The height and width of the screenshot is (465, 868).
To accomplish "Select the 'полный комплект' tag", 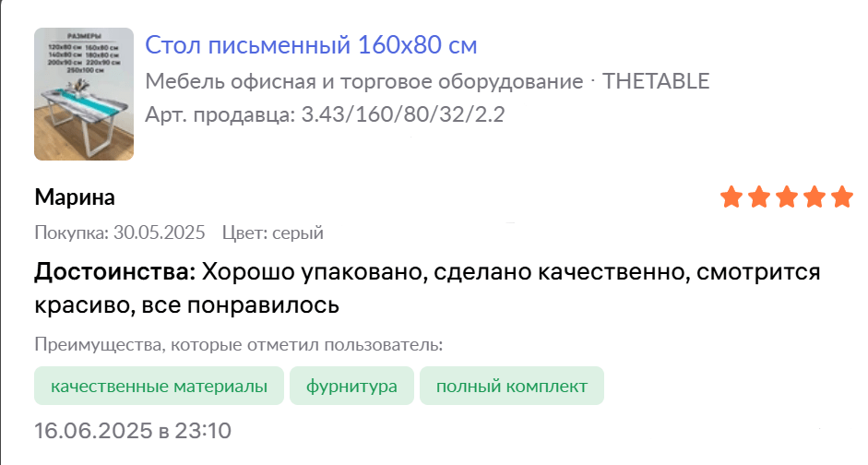I will pyautogui.click(x=512, y=386).
